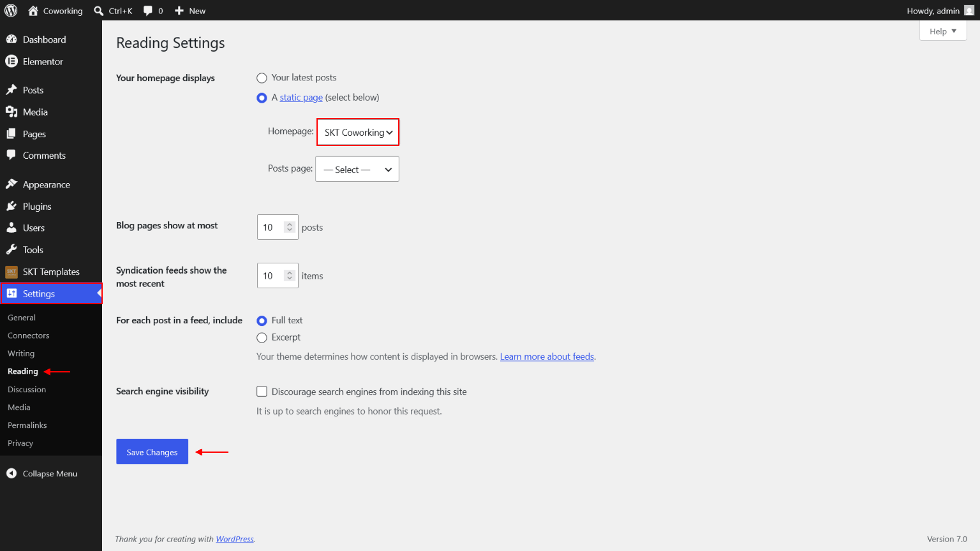Open Reading settings submenu item

tap(23, 371)
